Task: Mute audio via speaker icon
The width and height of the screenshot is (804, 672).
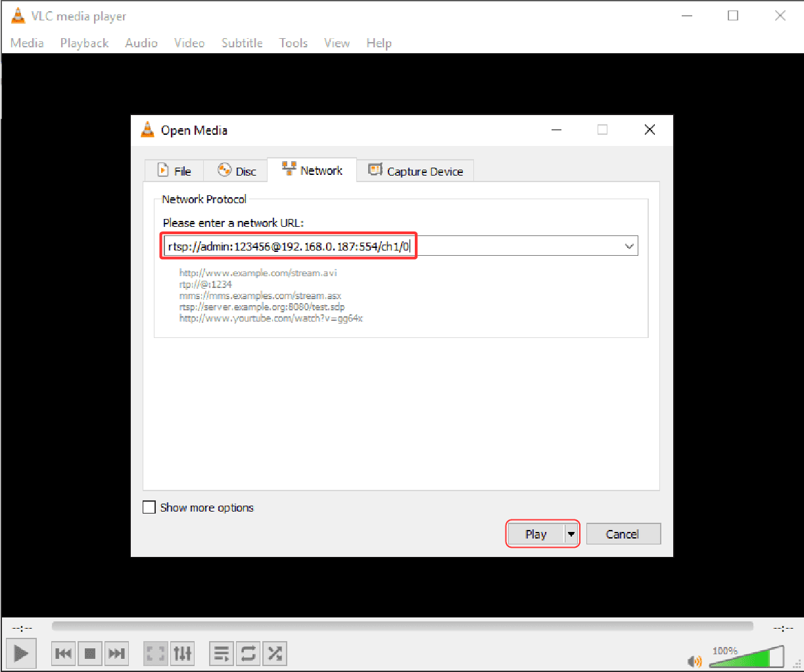Action: point(694,661)
